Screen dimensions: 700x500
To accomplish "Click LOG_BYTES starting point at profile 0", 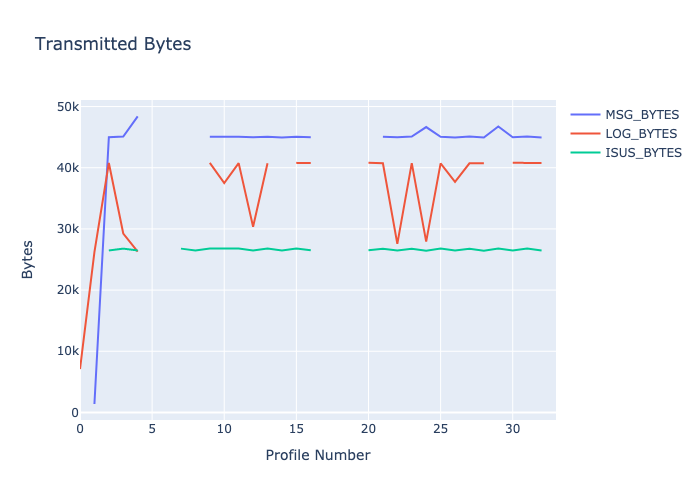I will [81, 368].
